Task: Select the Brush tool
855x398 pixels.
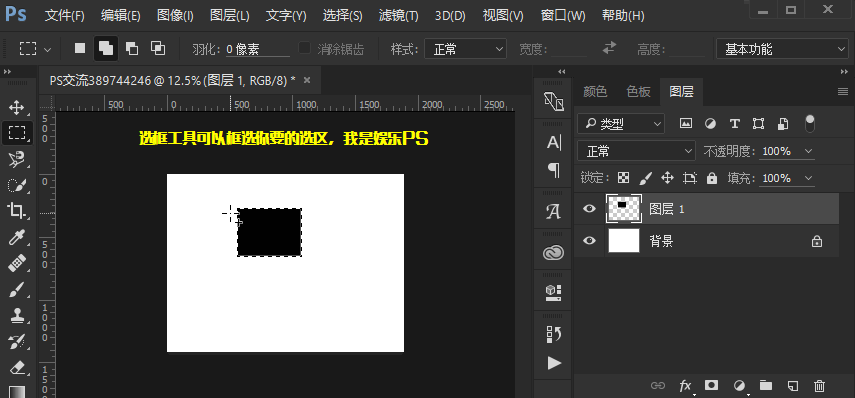Action: [17, 290]
